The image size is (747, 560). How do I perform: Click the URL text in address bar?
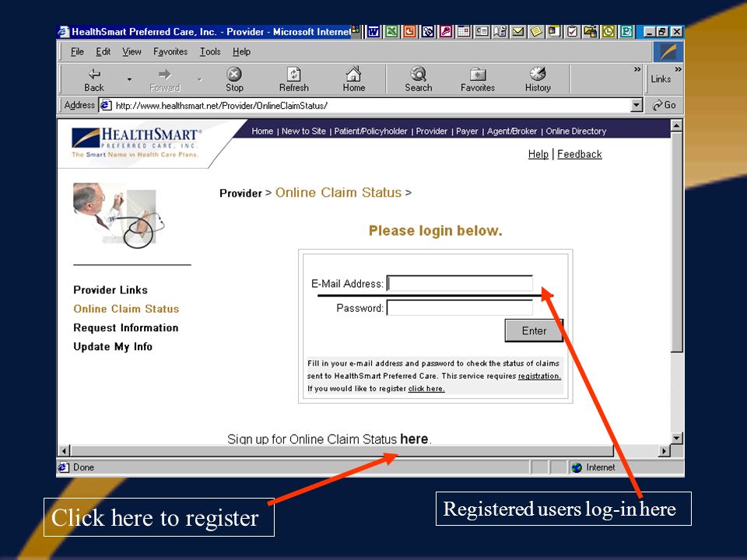click(x=222, y=106)
